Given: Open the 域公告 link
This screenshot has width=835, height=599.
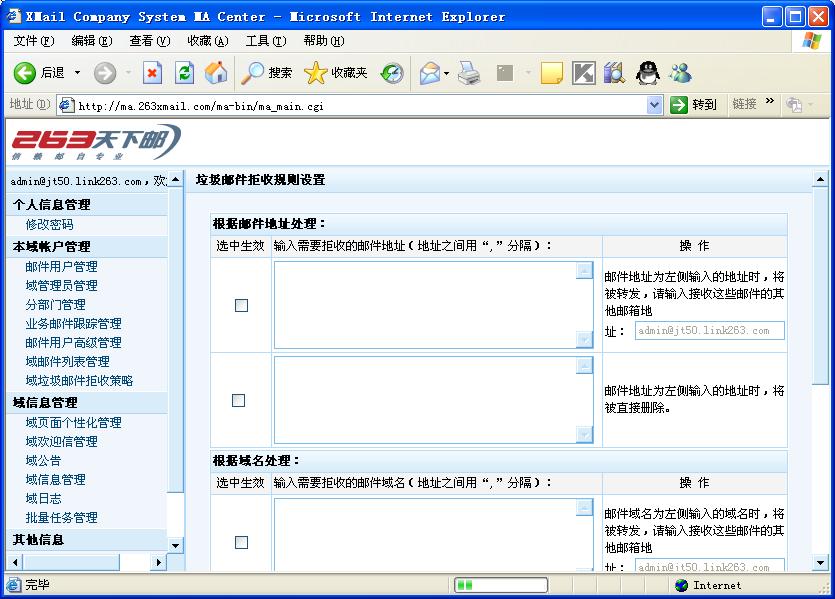Looking at the screenshot, I should [x=43, y=461].
